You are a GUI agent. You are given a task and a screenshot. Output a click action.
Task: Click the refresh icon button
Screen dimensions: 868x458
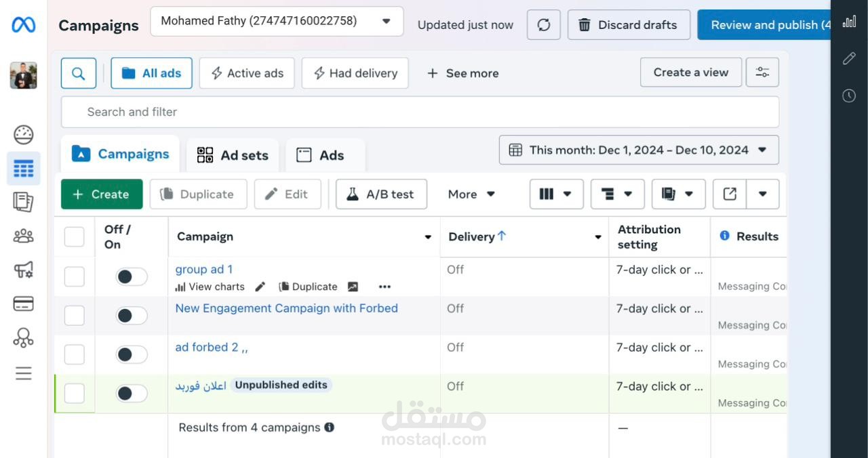click(x=544, y=25)
